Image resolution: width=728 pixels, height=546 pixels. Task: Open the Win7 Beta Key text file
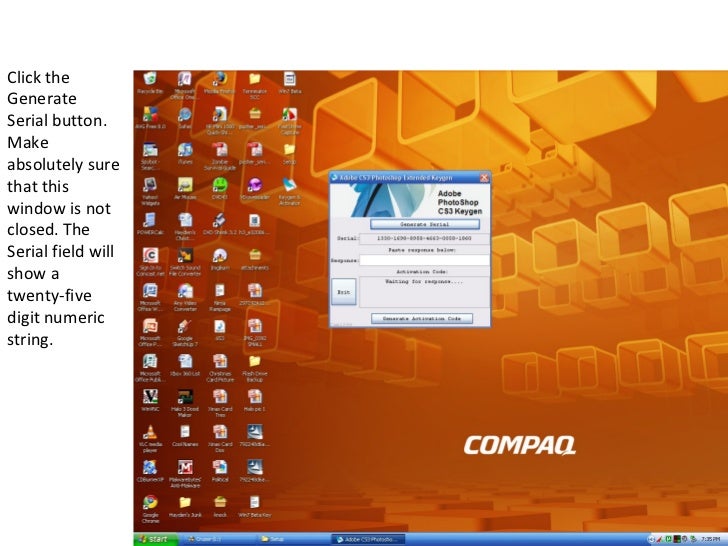pos(254,506)
